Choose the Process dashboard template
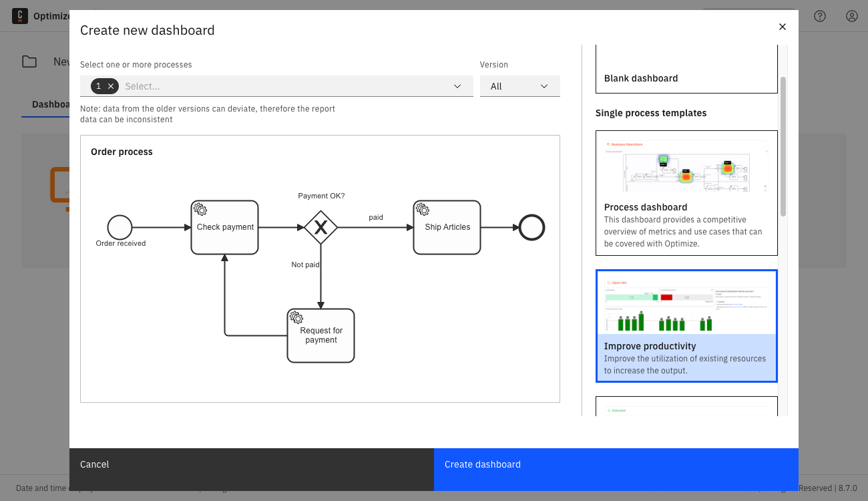The image size is (868, 501). 686,192
